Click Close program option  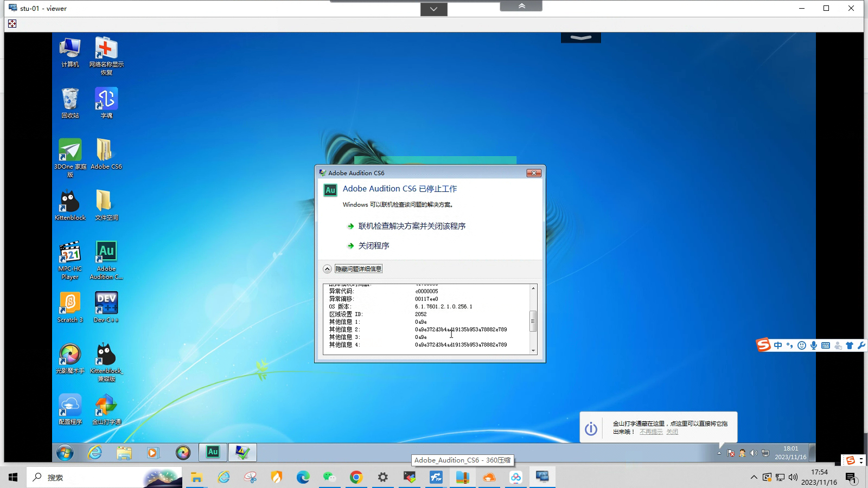point(373,246)
